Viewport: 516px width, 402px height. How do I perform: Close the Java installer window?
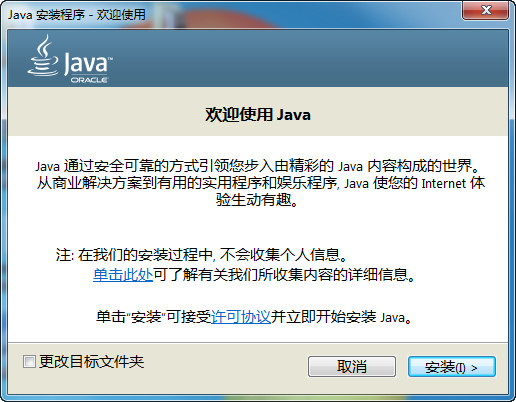click(485, 10)
